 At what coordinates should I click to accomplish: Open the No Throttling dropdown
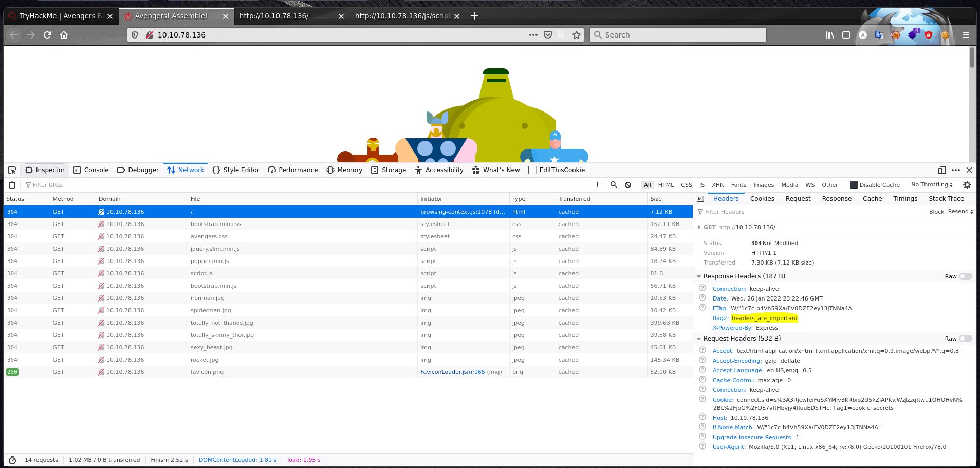[x=932, y=185]
